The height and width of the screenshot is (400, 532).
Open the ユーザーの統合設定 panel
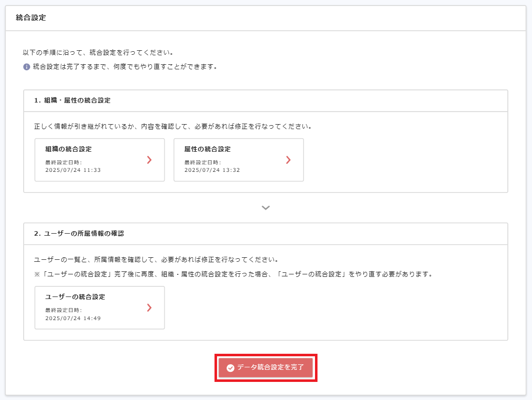click(99, 308)
